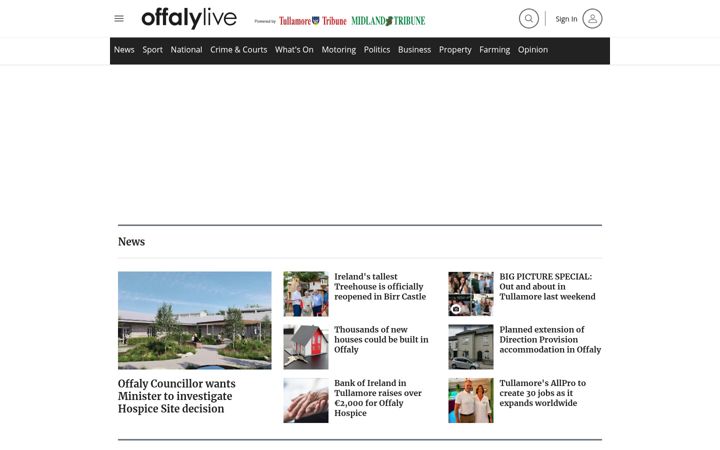Open the AllPro couple thumbnail
This screenshot has height=450, width=720.
(x=471, y=400)
